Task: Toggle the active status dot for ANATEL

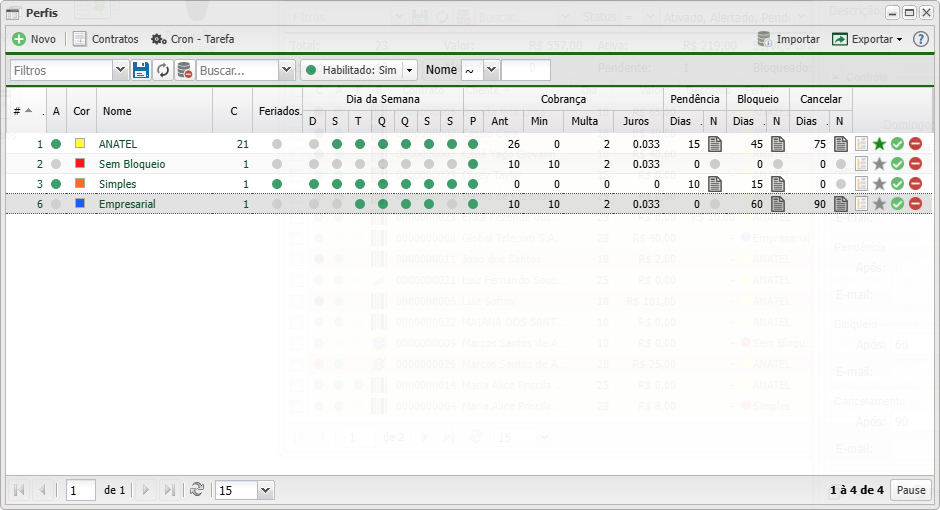Action: pos(56,144)
